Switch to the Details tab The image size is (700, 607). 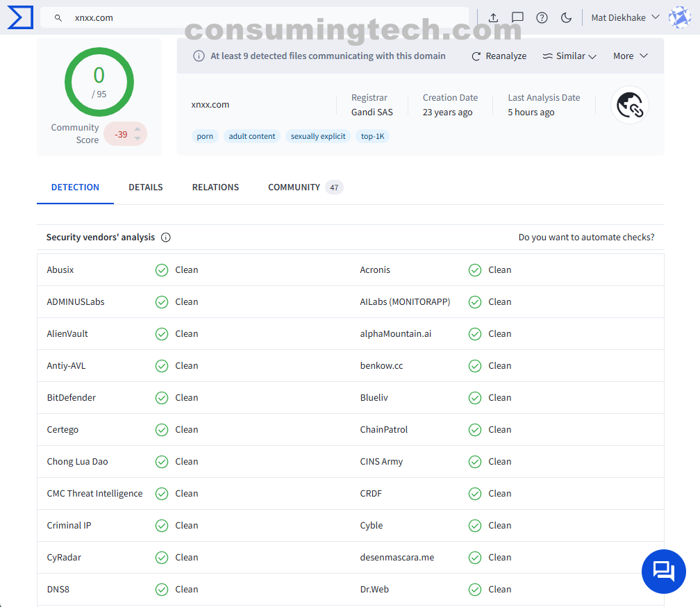(146, 188)
